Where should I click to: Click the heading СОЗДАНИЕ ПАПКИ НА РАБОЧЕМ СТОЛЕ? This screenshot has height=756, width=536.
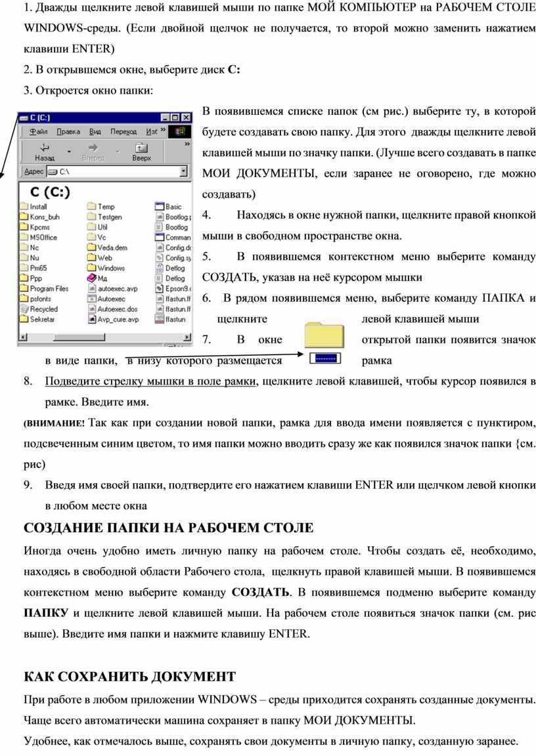(x=168, y=528)
